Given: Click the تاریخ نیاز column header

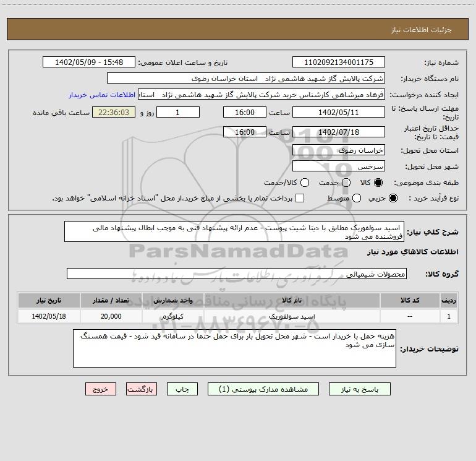Looking at the screenshot, I should click(x=49, y=300).
